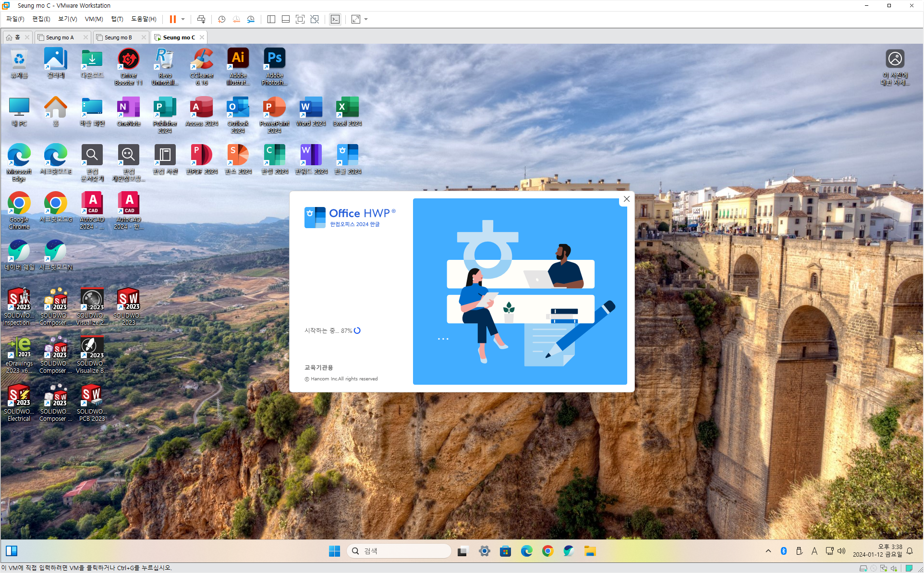Toggle the console view button

(335, 19)
